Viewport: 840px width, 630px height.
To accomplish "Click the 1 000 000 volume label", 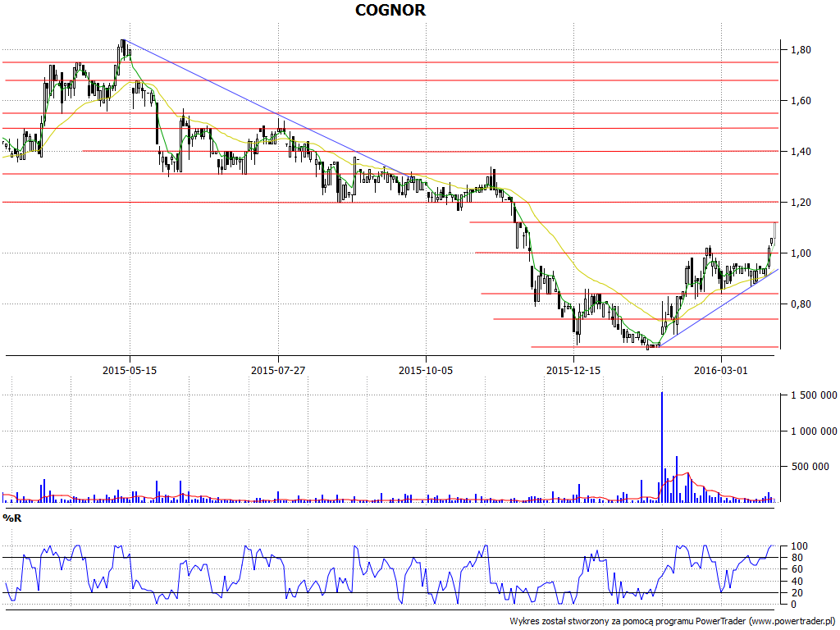I will coord(814,431).
